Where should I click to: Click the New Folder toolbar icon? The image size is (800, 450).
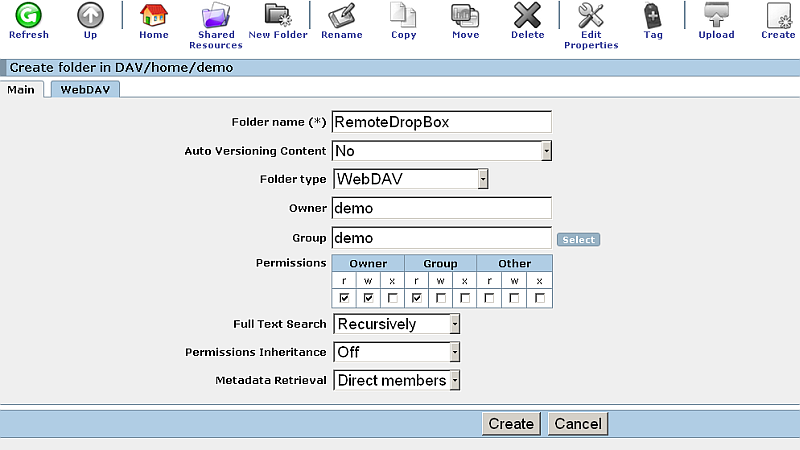277,15
